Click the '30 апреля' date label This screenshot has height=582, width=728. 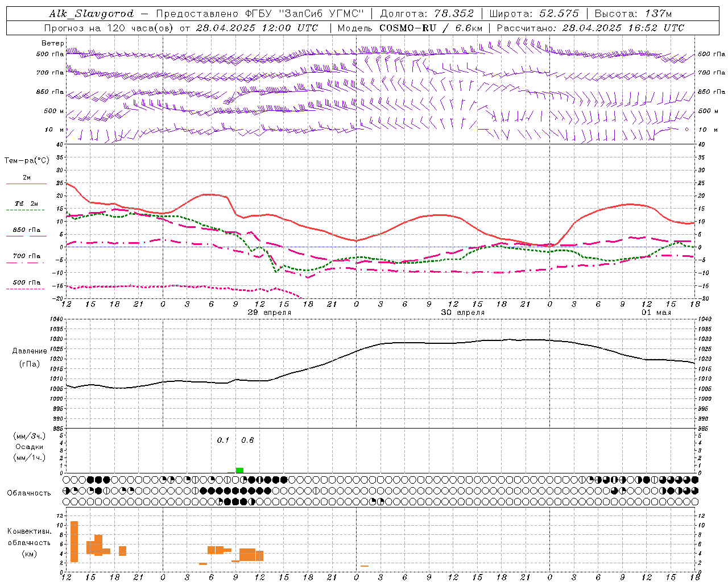(463, 313)
